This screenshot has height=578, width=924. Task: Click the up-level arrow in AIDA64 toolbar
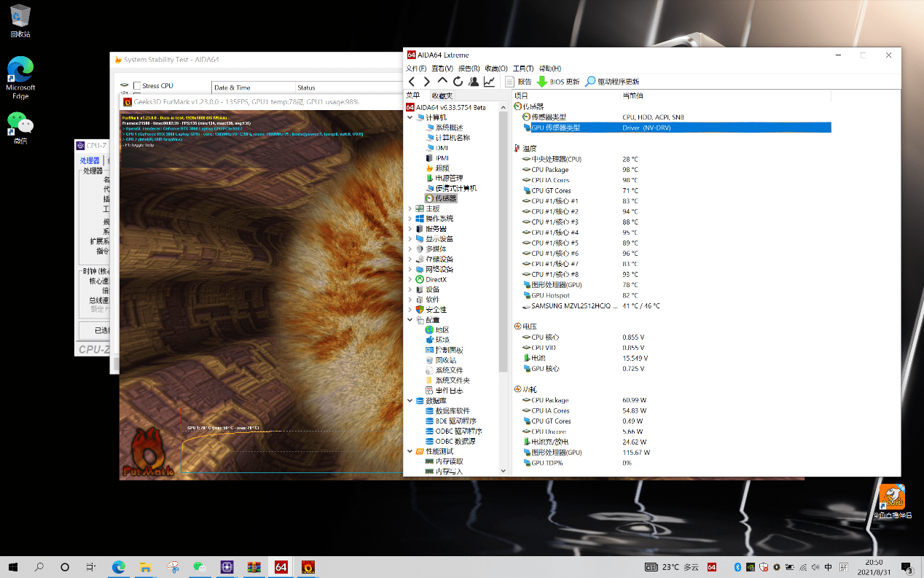442,82
